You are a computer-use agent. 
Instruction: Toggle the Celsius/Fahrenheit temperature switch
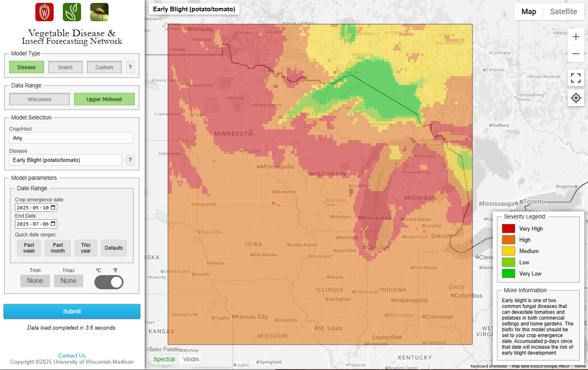coord(109,282)
